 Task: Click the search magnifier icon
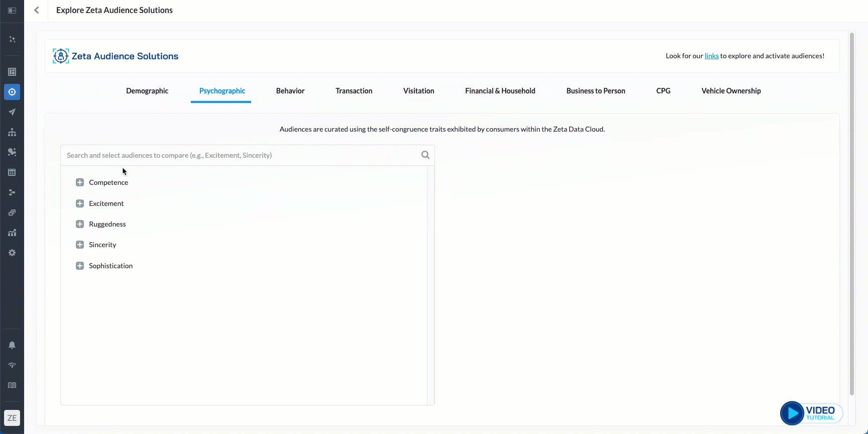pyautogui.click(x=425, y=155)
